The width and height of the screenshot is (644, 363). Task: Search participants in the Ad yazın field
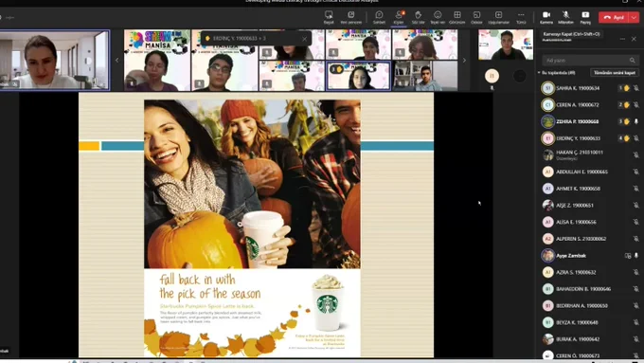pyautogui.click(x=590, y=61)
